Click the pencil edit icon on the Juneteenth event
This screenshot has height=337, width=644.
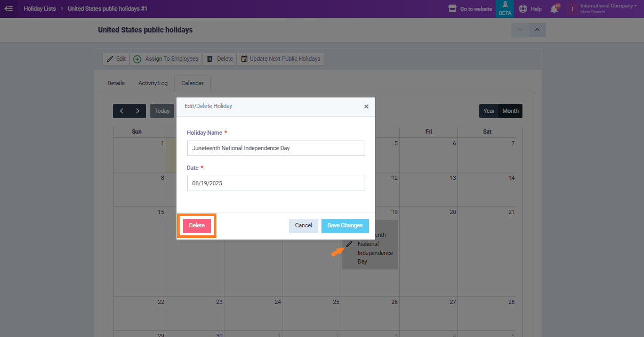click(349, 244)
